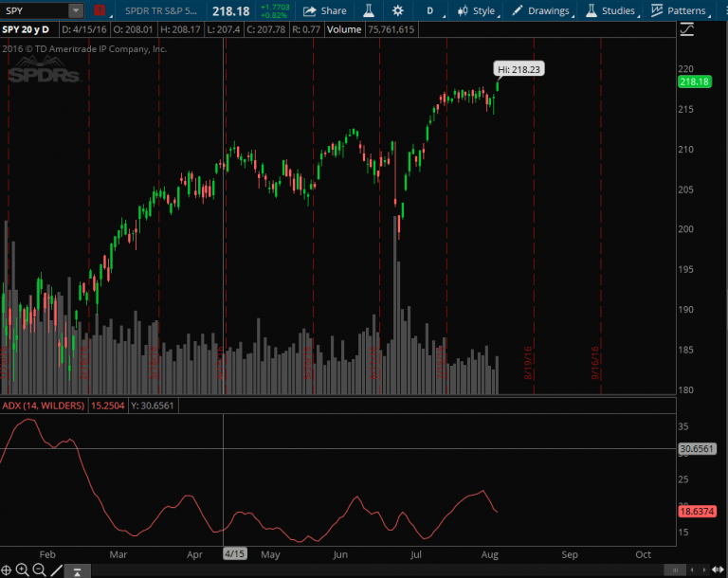
Task: Select the crosshair pan tool
Action: pos(6,569)
